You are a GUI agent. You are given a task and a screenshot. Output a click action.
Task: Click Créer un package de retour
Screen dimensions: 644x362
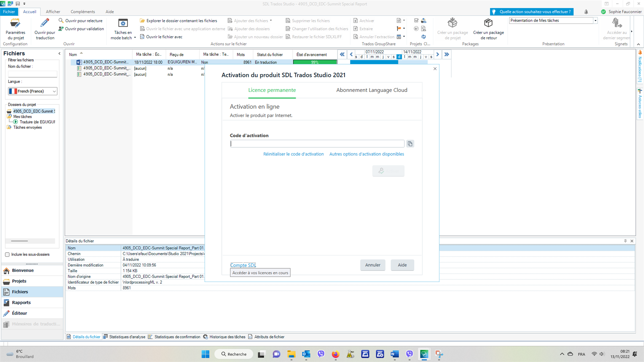[x=488, y=29]
